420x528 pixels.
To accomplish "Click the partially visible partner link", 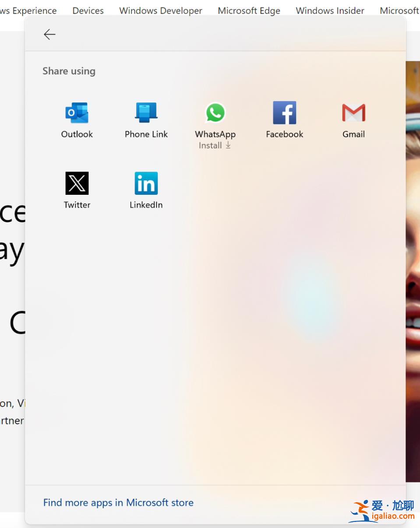I will (12, 420).
